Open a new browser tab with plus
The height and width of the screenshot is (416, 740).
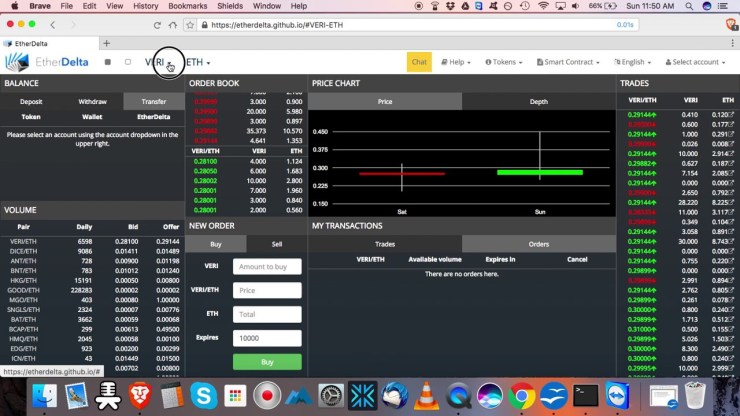point(107,43)
